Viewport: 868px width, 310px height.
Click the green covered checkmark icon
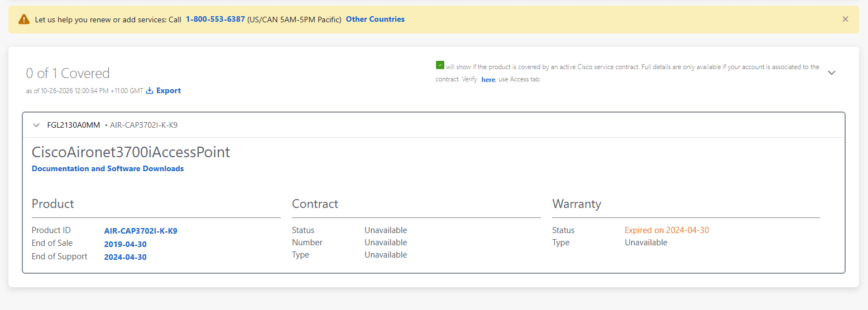click(x=440, y=65)
